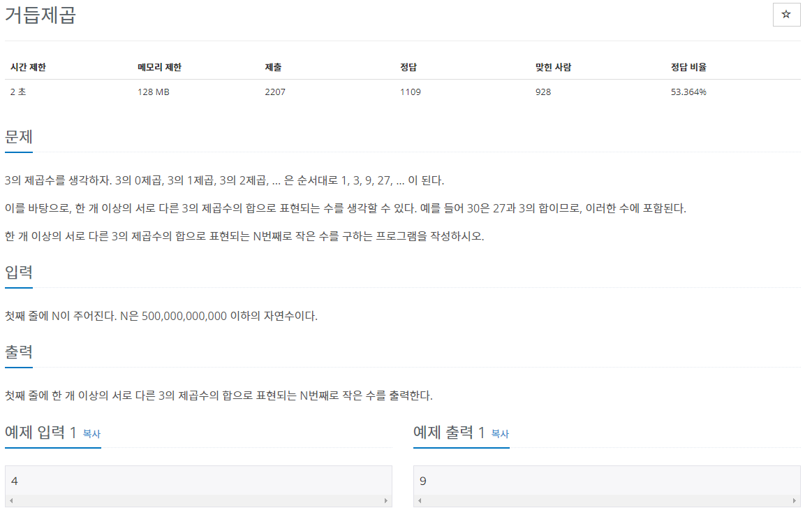The width and height of the screenshot is (812, 522).
Task: Click the 문제 section heading
Action: click(x=19, y=137)
